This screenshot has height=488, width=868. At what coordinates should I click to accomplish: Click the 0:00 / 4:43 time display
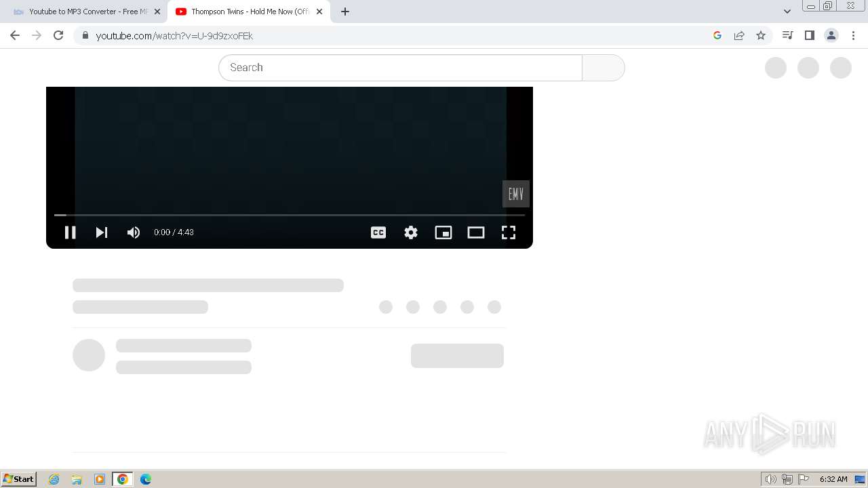[174, 232]
